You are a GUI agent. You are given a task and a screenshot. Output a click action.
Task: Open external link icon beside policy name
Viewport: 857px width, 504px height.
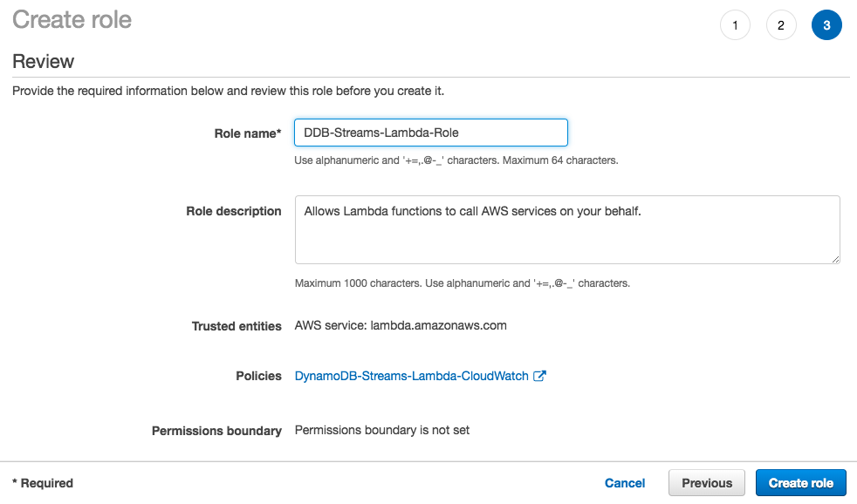click(539, 376)
